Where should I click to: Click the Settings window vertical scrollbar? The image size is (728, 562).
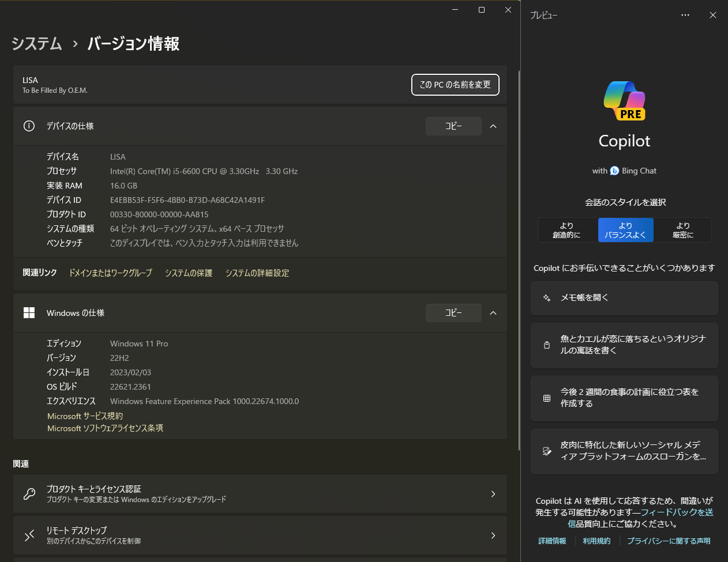(x=518, y=259)
